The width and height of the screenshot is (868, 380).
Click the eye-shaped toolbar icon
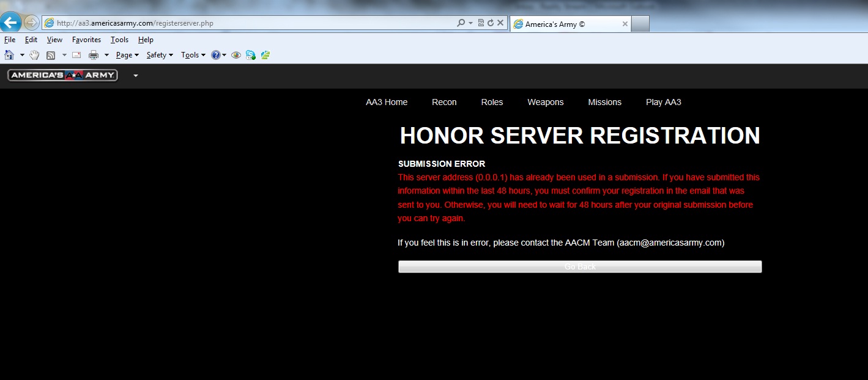click(x=236, y=55)
